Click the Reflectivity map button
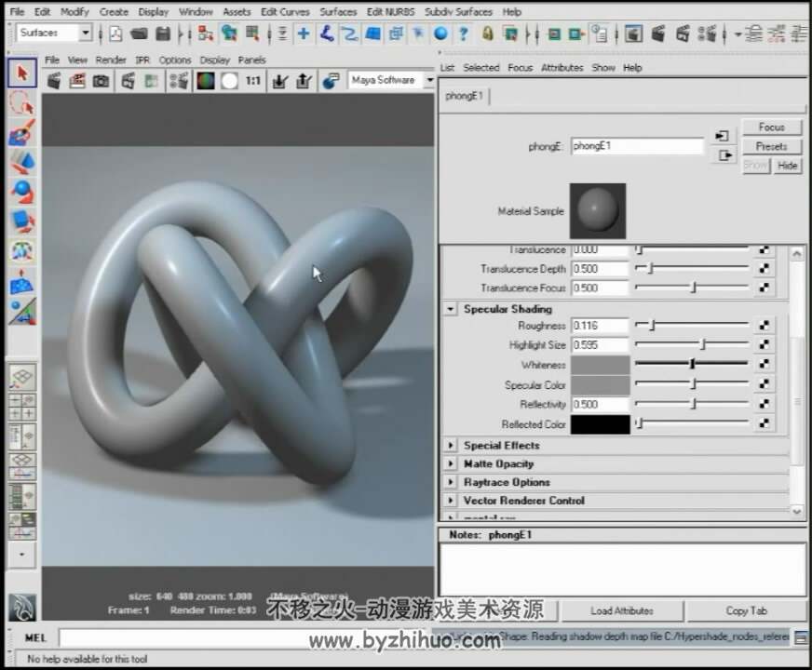The image size is (812, 670). pyautogui.click(x=764, y=404)
